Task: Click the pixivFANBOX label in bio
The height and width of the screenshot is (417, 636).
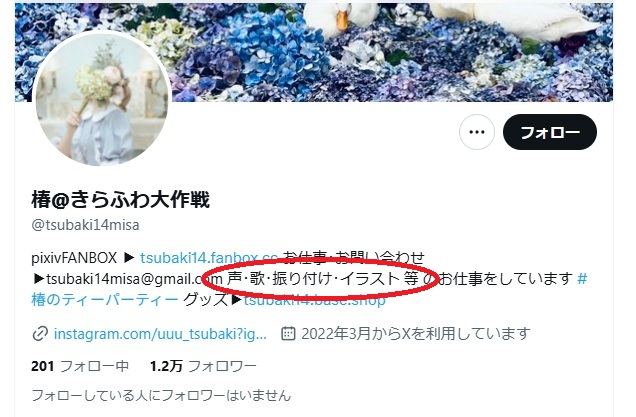Action: pos(74,258)
